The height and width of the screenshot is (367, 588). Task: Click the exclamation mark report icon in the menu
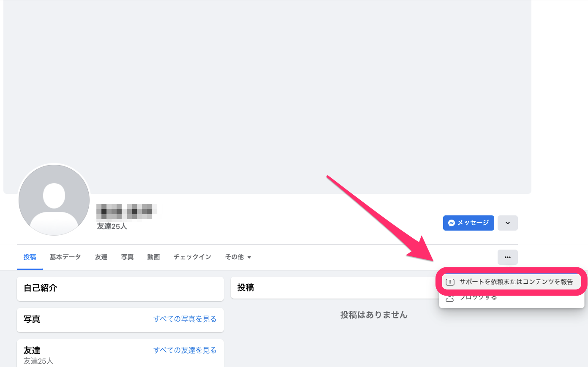[449, 281]
